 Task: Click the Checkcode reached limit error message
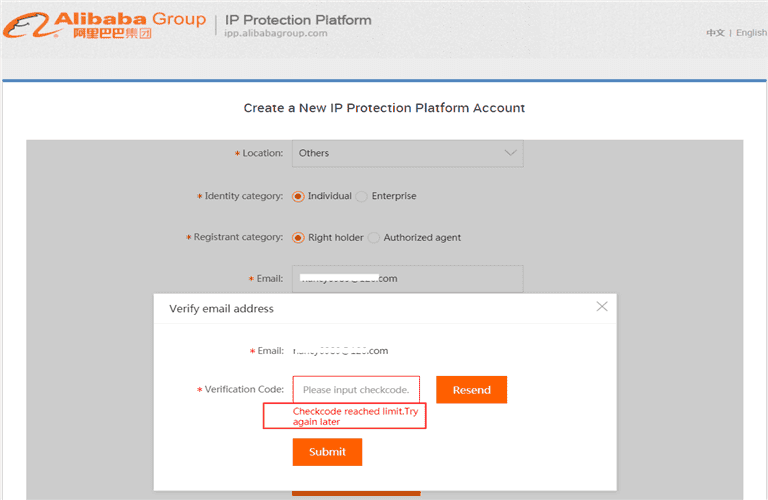345,416
